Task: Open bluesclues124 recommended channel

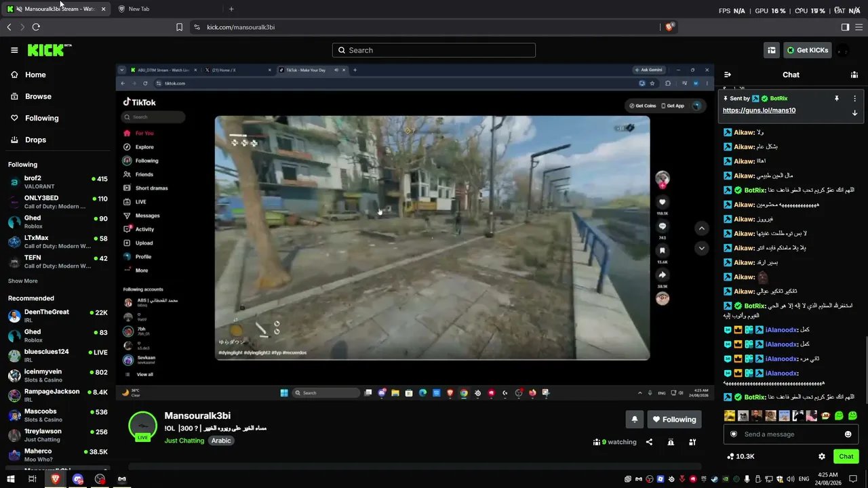Action: tap(58, 356)
